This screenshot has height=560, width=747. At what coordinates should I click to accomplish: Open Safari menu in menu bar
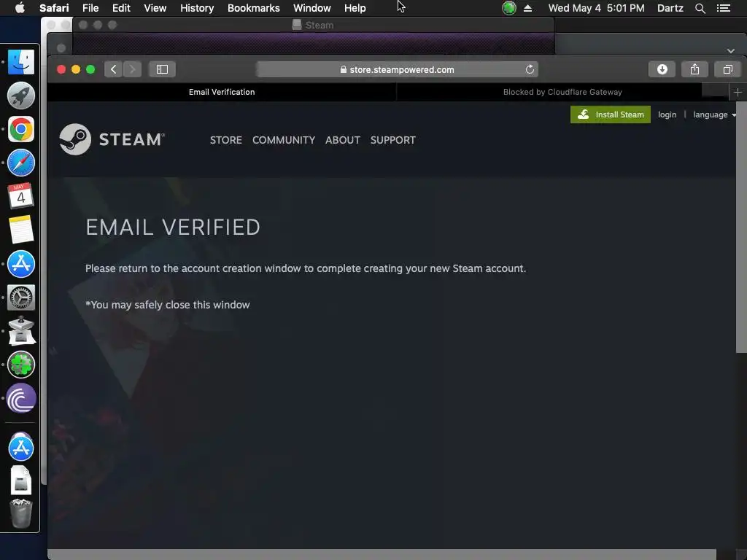pyautogui.click(x=54, y=8)
